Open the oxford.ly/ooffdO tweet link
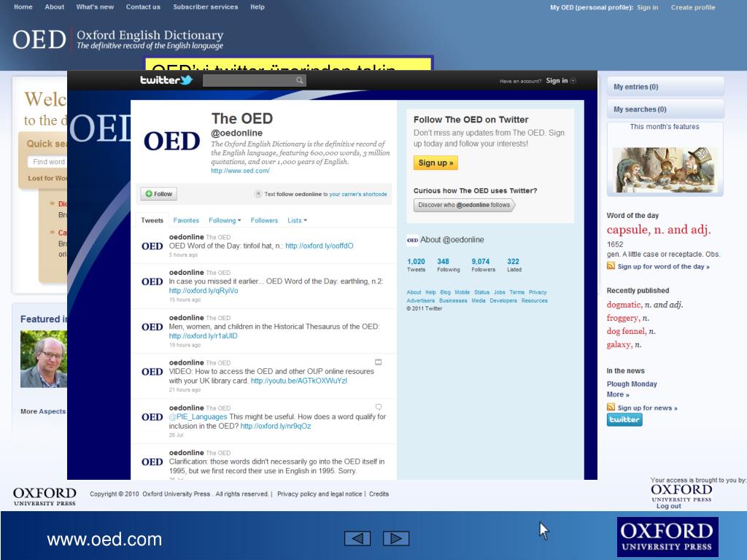 pos(320,246)
